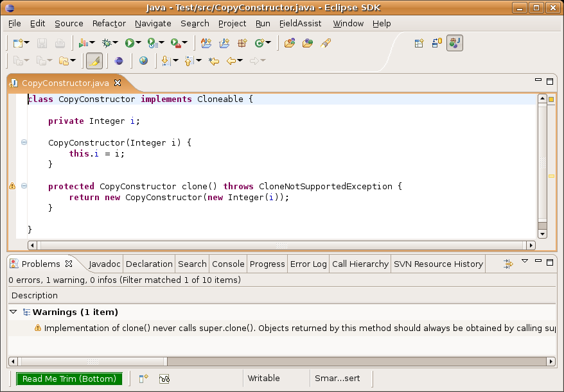Open the Run configurations dropdown arrow
The height and width of the screenshot is (392, 564).
[139, 43]
